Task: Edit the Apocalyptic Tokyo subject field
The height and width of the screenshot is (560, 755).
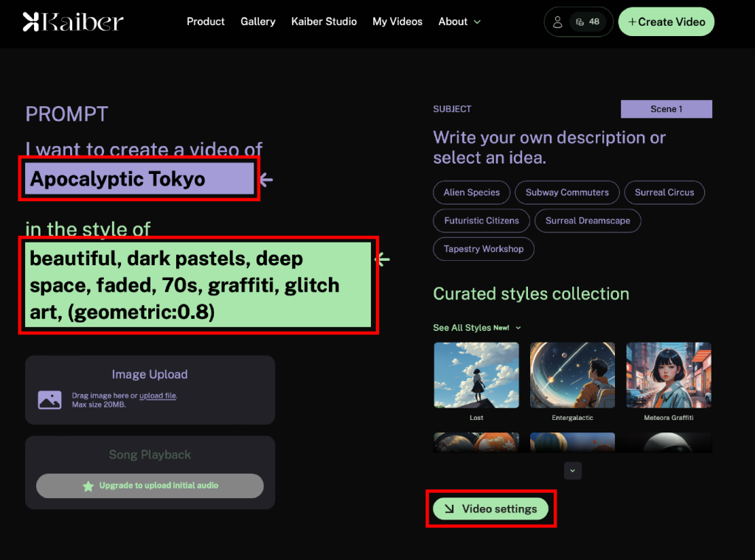Action: coord(139,178)
